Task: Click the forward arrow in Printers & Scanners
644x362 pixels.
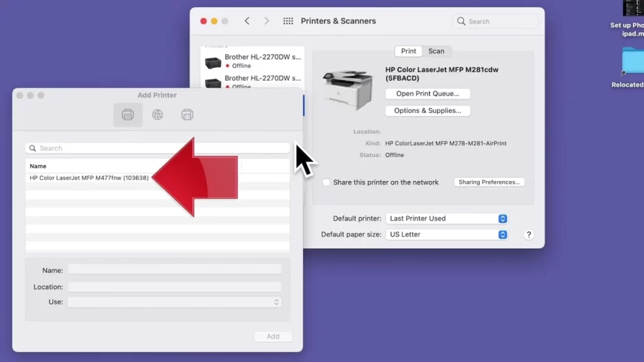Action: pyautogui.click(x=267, y=21)
